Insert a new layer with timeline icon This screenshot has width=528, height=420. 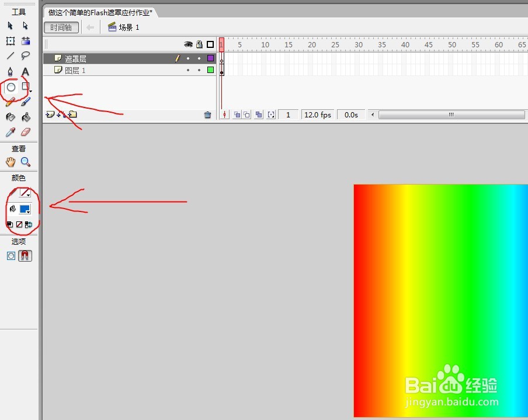50,114
